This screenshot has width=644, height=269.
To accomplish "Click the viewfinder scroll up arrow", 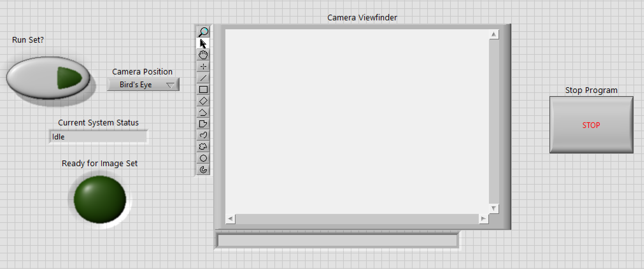I will [494, 34].
